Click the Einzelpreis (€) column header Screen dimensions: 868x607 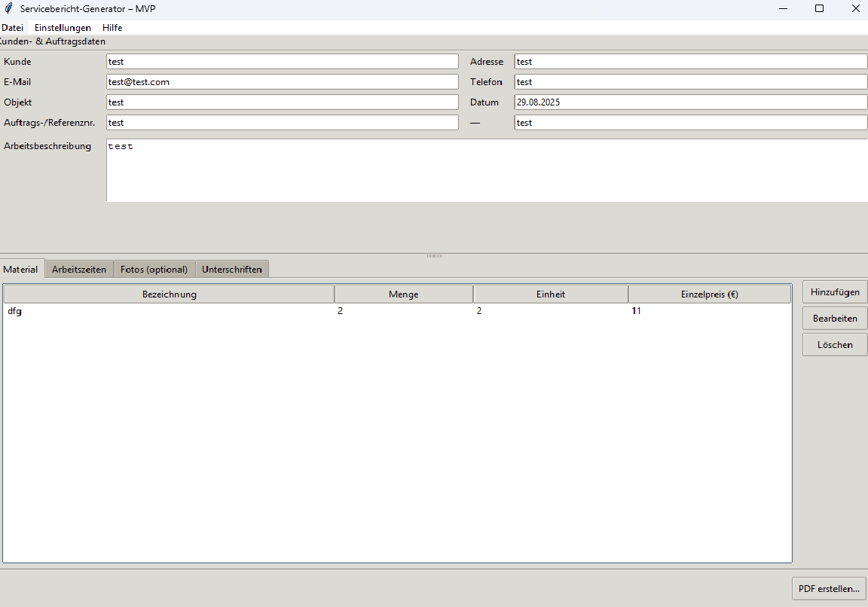click(709, 294)
